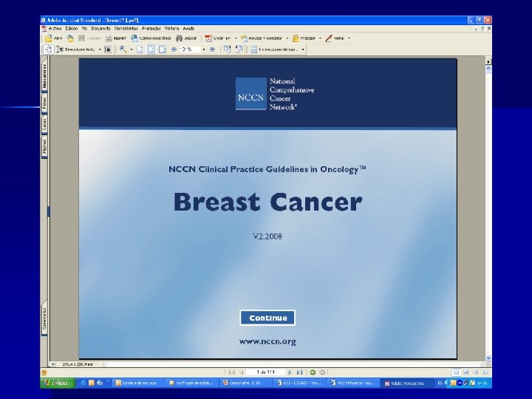Select the zoom-in magnifier tool
This screenshot has height=399, width=532.
pyautogui.click(x=123, y=50)
